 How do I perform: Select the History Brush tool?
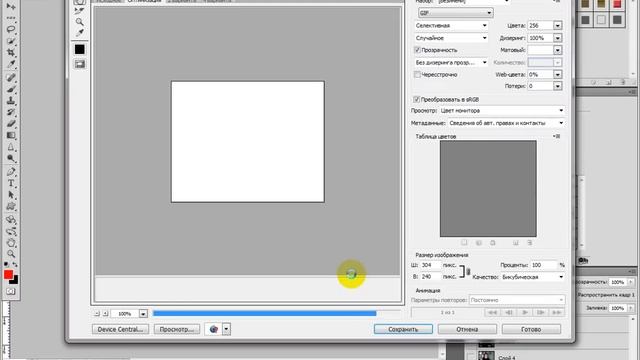[x=11, y=112]
